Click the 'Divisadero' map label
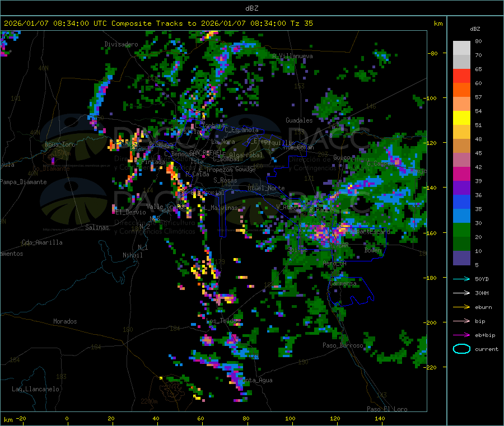 pos(121,44)
